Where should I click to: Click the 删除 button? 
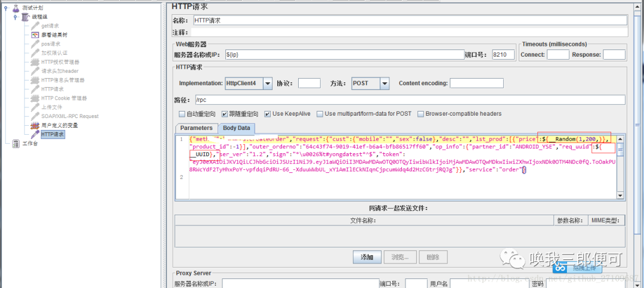click(433, 257)
